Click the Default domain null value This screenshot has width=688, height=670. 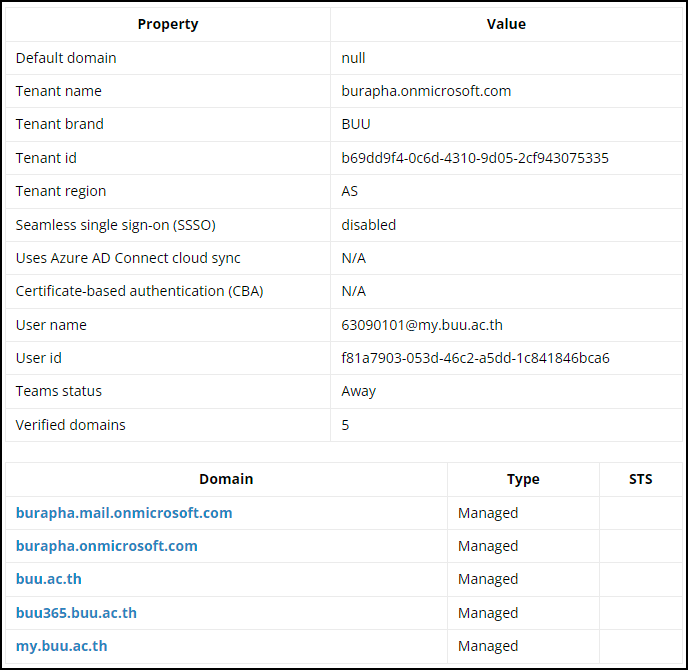pyautogui.click(x=353, y=58)
